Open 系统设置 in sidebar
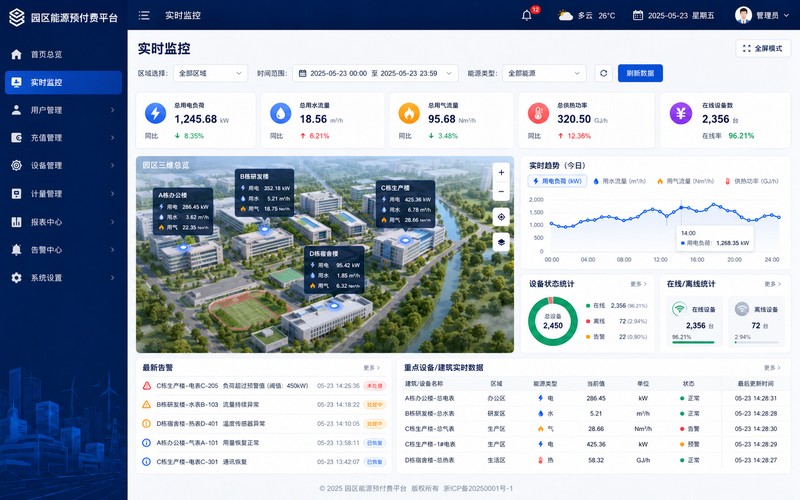Screen dimensions: 800x500 click(63, 278)
